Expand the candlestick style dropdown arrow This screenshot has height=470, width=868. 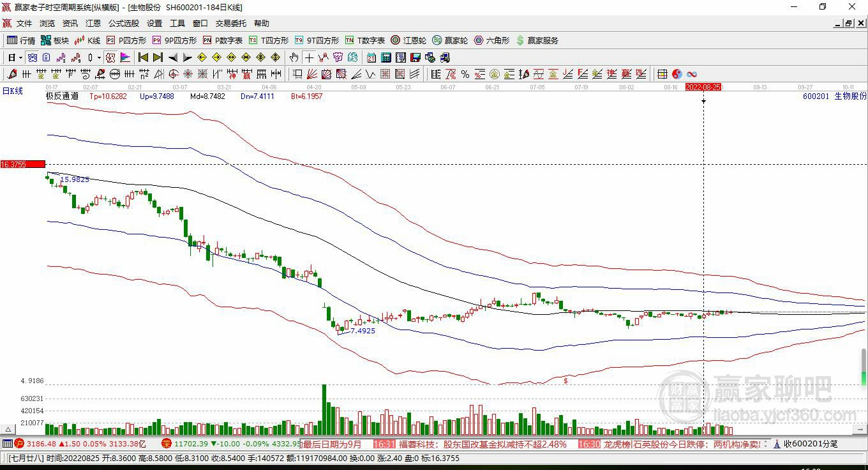point(99,57)
